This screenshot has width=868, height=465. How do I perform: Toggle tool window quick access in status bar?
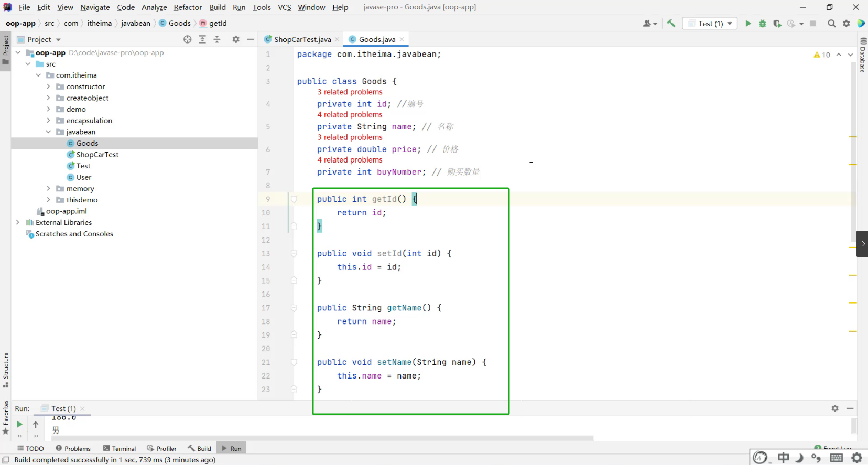[6, 460]
